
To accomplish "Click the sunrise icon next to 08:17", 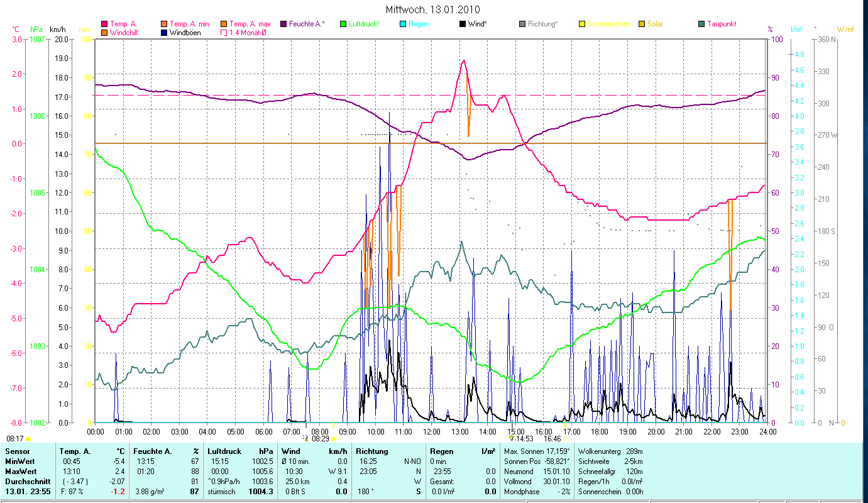I will 28,439.
